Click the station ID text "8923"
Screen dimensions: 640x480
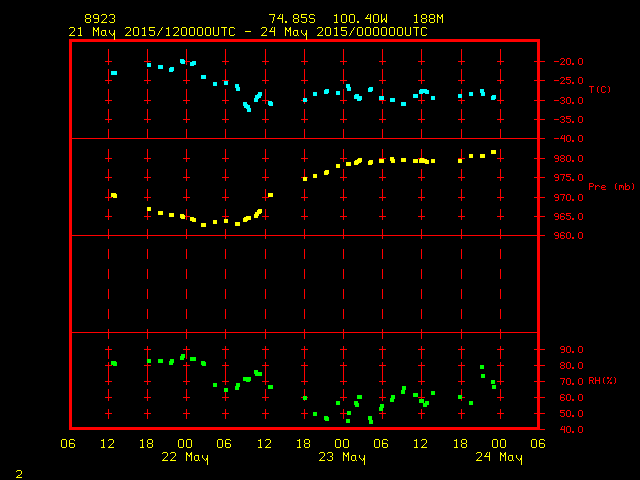point(100,19)
